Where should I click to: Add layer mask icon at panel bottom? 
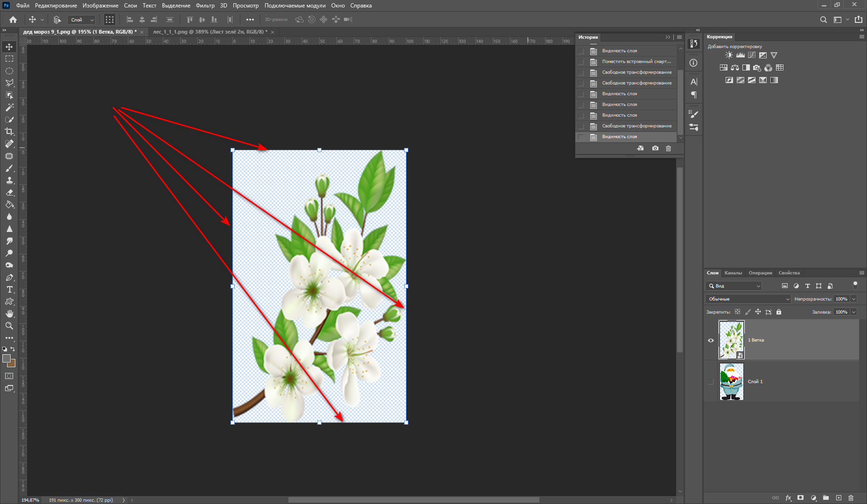(x=801, y=498)
